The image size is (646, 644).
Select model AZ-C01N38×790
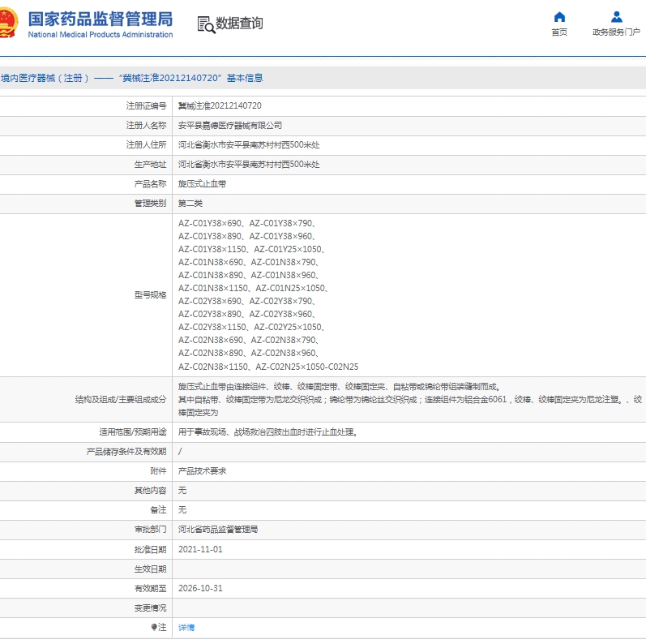click(x=284, y=262)
